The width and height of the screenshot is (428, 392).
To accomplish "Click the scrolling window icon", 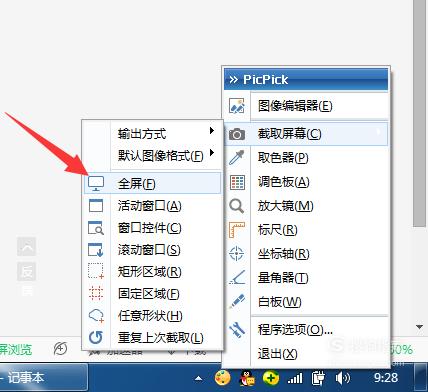I will (x=96, y=250).
